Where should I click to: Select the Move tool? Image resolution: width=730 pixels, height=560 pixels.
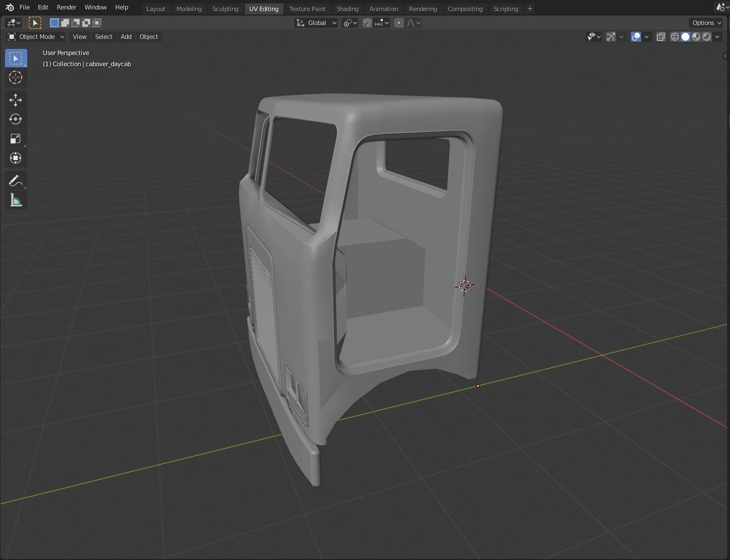[x=16, y=100]
